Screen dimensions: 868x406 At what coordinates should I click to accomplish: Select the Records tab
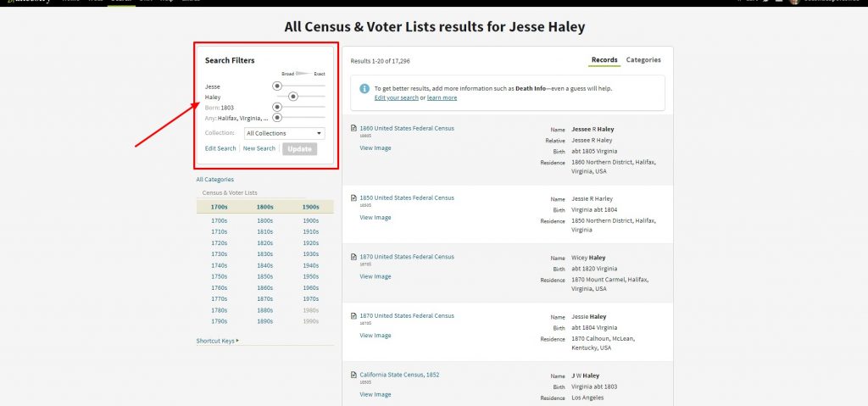point(604,60)
